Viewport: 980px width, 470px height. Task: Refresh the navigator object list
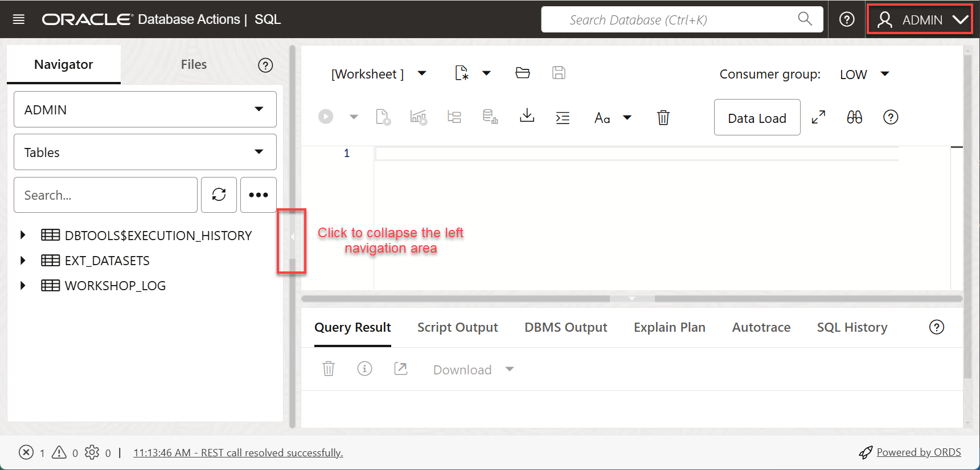point(219,195)
